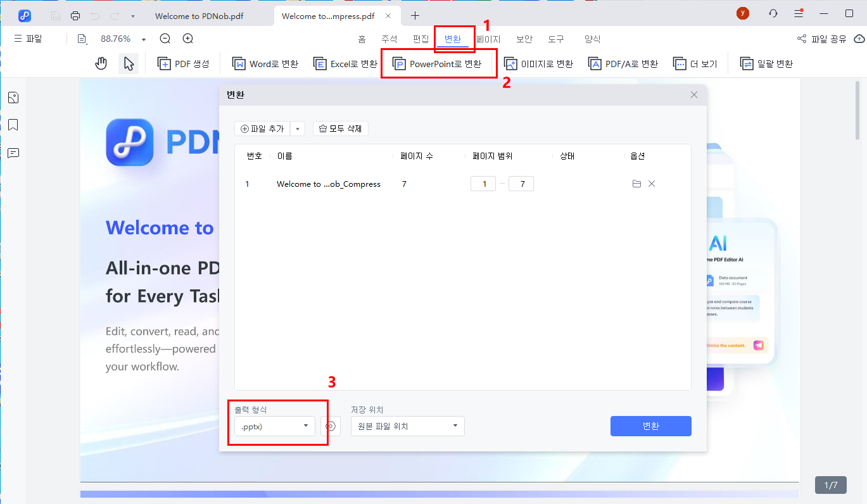Screen dimensions: 867x504
Task: Expand the 파일 추가 dropdown arrow
Action: point(297,128)
